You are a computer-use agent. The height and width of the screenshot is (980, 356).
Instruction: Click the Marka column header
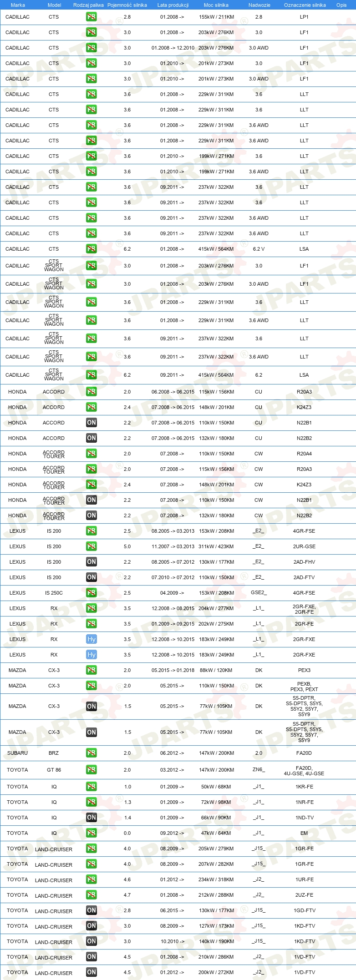(18, 5)
